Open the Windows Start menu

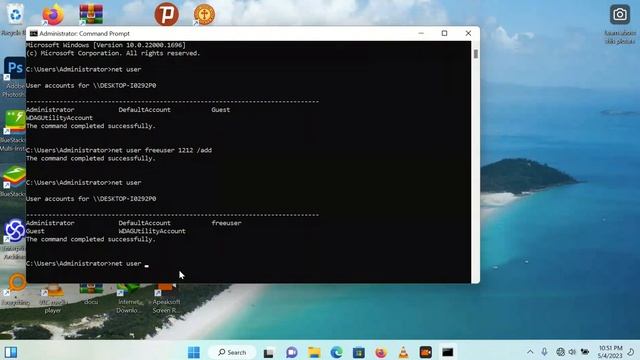[x=194, y=352]
